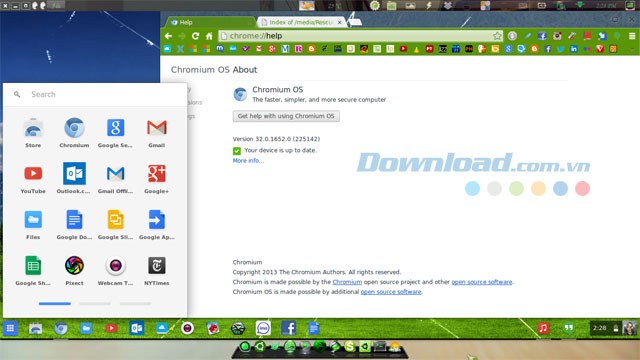Open Gmail from the app launcher
The image size is (640, 360).
point(156,132)
